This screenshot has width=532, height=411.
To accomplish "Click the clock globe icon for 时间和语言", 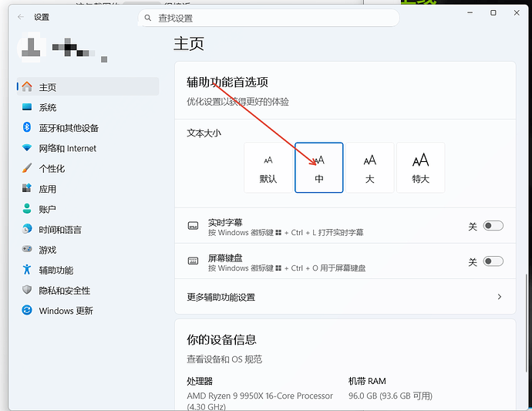I will click(x=27, y=229).
